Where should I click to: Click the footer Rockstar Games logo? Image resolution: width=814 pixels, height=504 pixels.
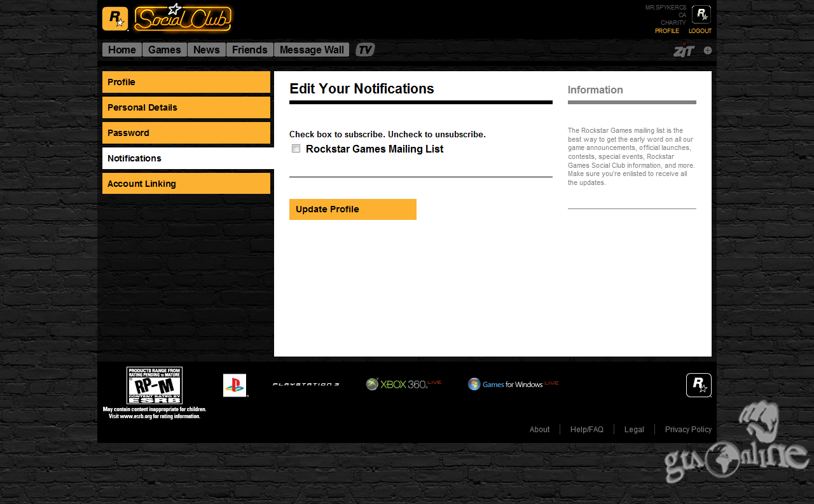click(699, 385)
